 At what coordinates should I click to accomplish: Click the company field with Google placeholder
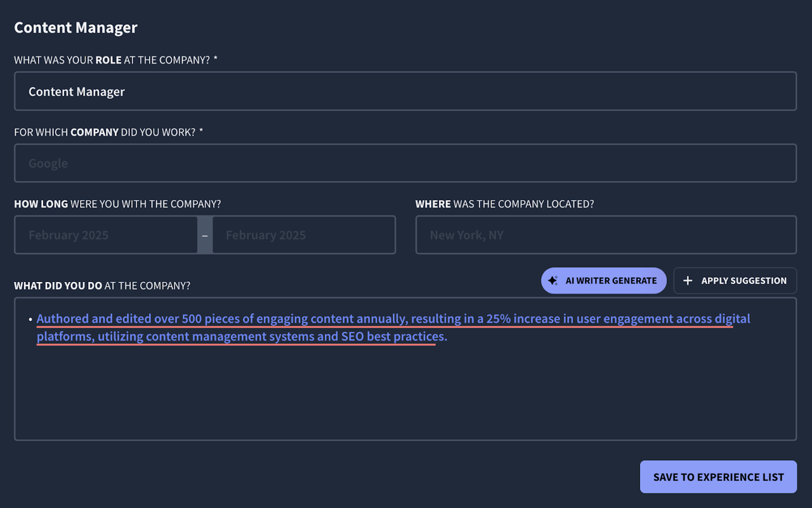(405, 163)
